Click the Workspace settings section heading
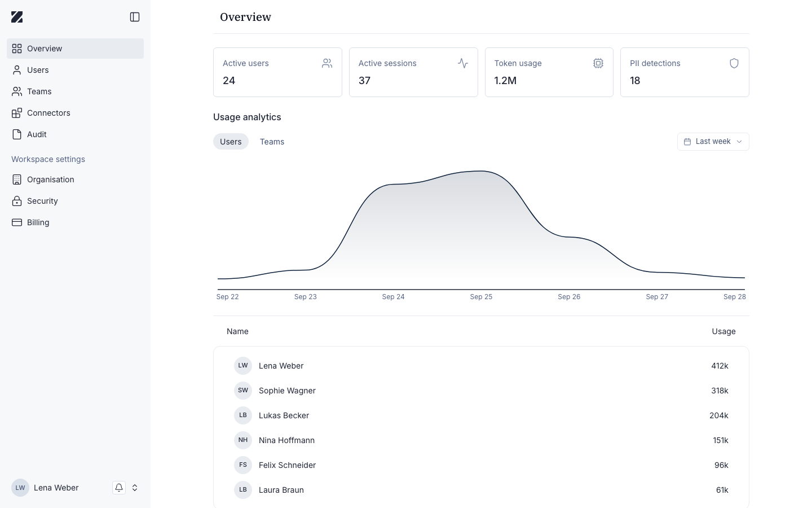The width and height of the screenshot is (812, 508). 48,159
